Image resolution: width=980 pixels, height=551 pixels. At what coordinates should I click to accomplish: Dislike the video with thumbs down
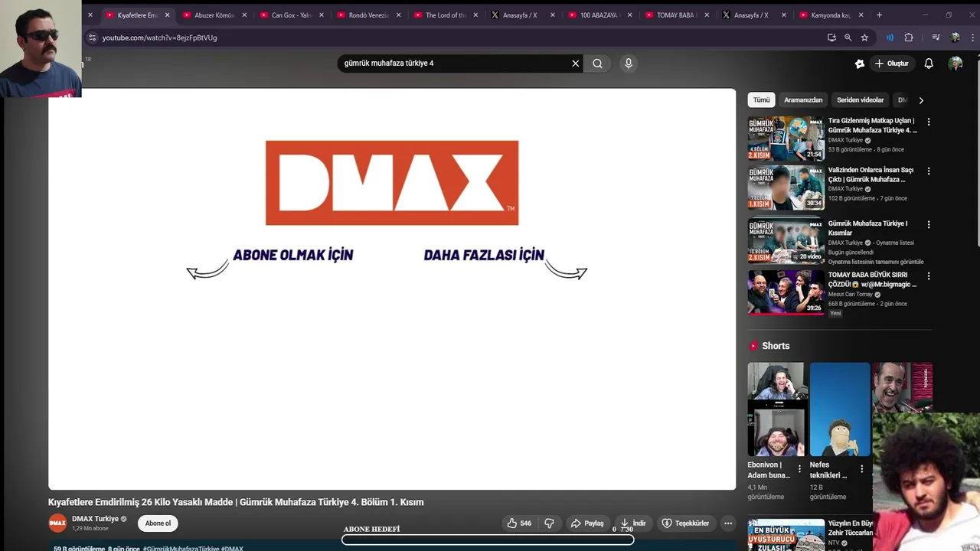[x=549, y=523]
